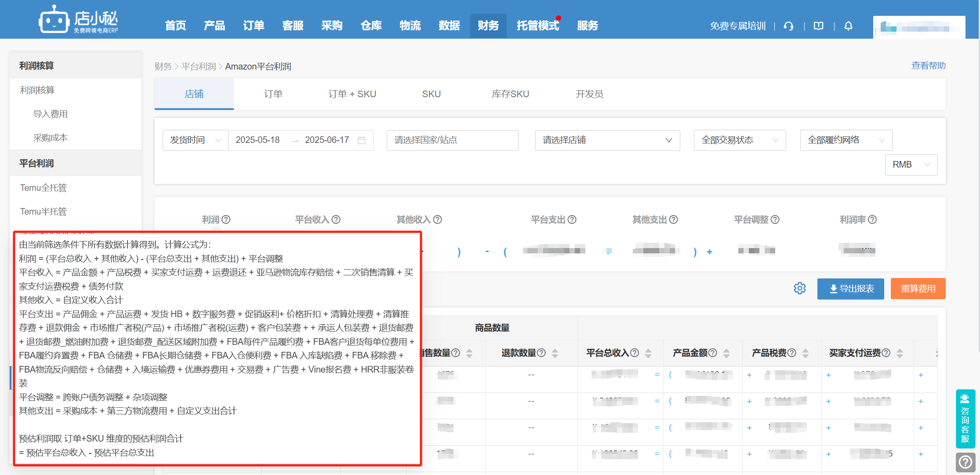Open the 请选择店铺 dropdown
980x475 pixels.
pos(607,140)
